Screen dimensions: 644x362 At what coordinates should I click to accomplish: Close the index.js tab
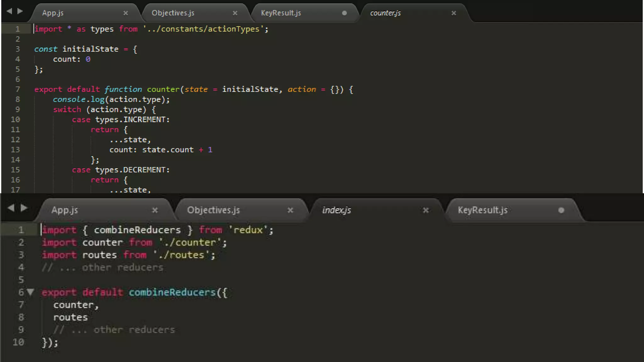tap(426, 210)
